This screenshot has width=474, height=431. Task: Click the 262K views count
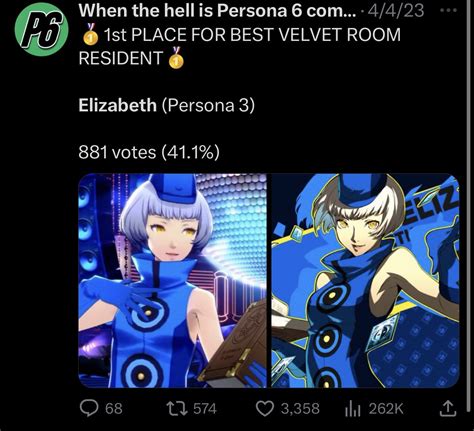click(x=386, y=409)
